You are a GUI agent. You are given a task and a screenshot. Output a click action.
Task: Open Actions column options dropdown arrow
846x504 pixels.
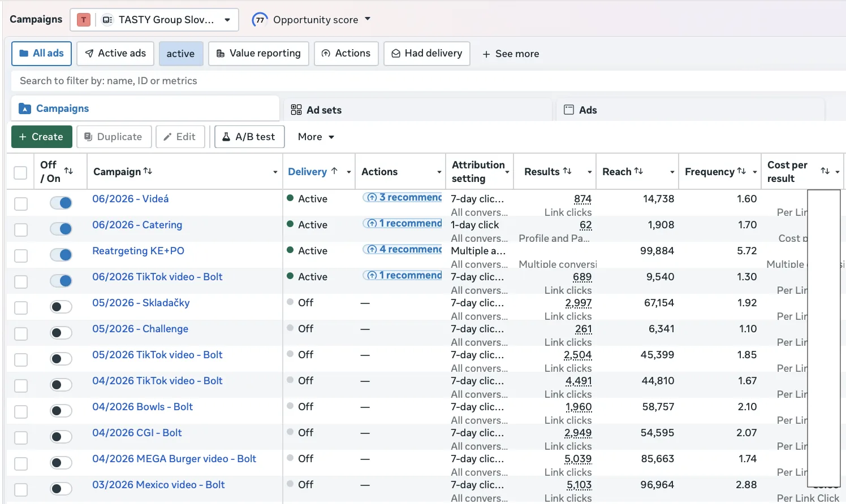point(439,172)
